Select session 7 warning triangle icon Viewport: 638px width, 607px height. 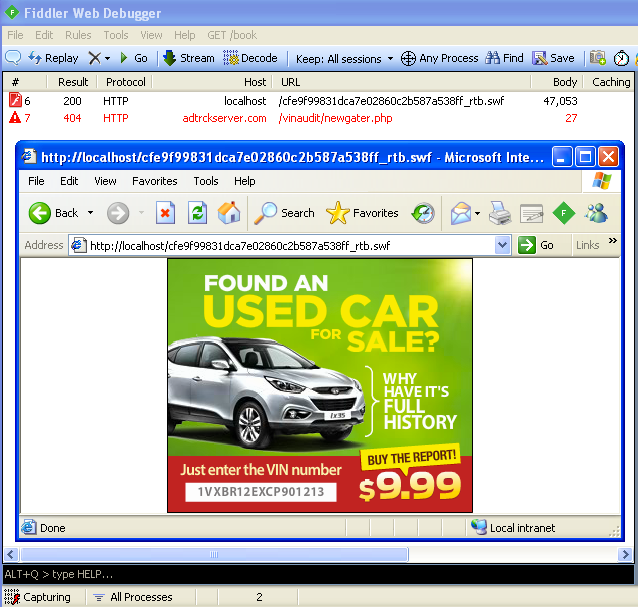[x=15, y=118]
